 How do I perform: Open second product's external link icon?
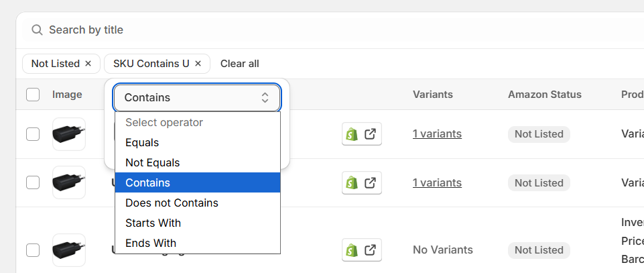[x=371, y=182]
